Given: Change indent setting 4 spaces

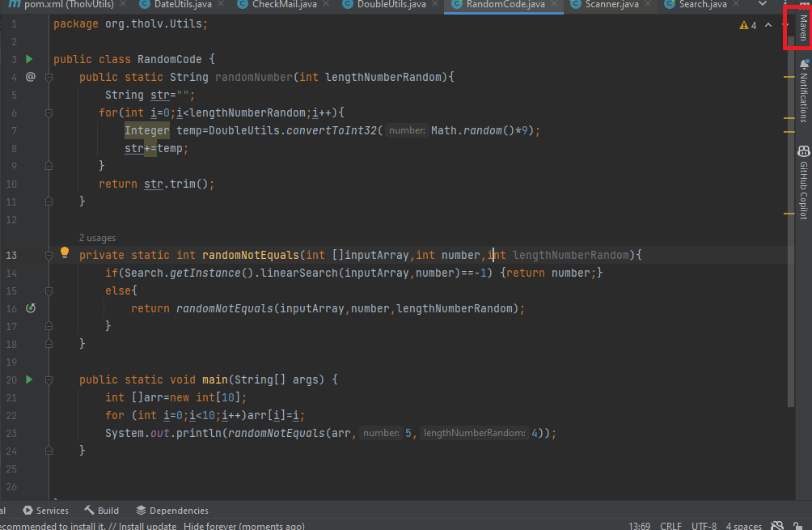Looking at the screenshot, I should [743, 526].
